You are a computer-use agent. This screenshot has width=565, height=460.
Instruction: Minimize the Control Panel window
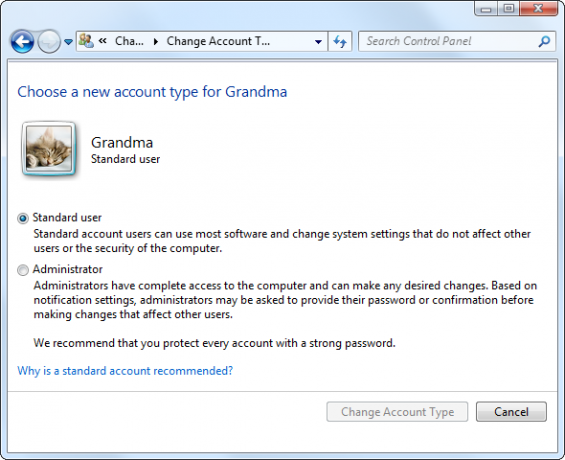(x=486, y=9)
